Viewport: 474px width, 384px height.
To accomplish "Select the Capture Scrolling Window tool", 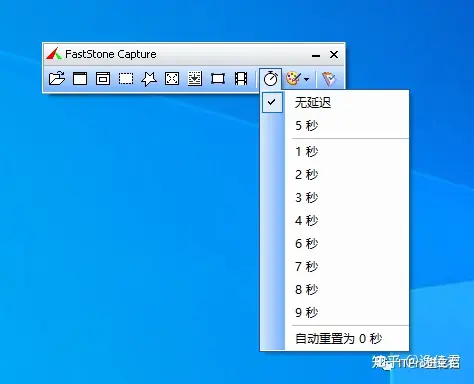I will pos(195,79).
